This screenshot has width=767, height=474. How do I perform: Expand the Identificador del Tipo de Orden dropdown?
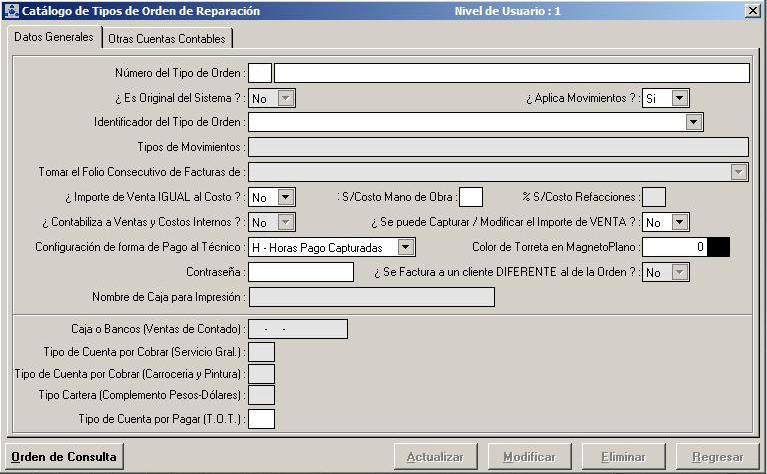pos(695,122)
